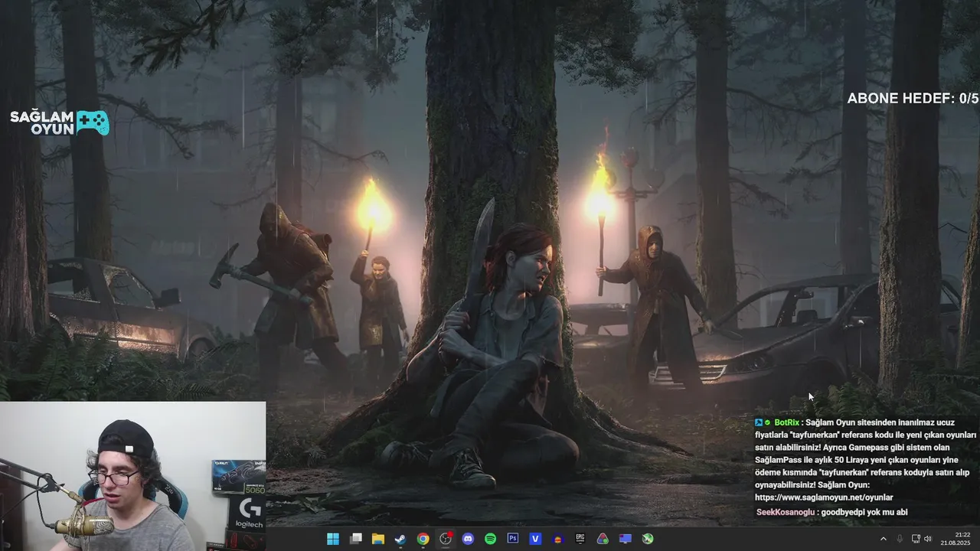This screenshot has height=551, width=980.
Task: Open Discord from the taskbar
Action: coord(468,539)
